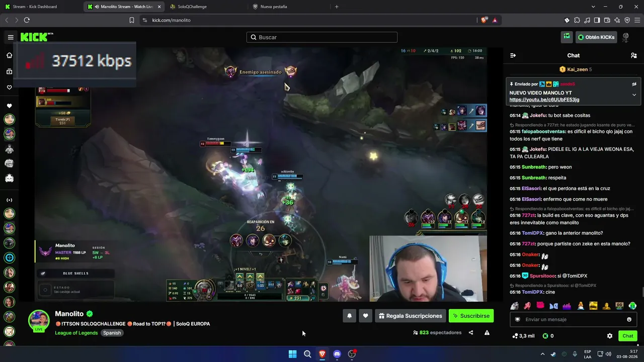This screenshot has width=644, height=362.
Task: Open Brave VPN shield icon
Action: point(627,20)
